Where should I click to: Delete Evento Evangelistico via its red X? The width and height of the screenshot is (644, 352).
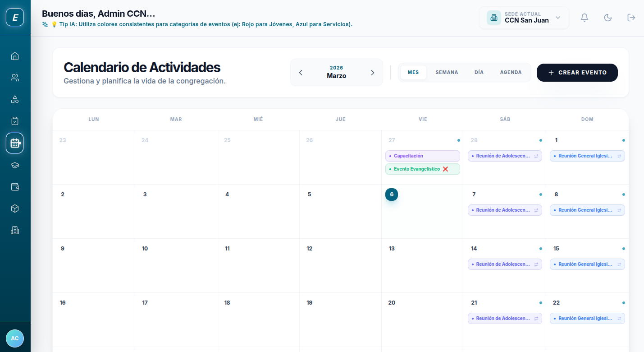click(x=445, y=169)
